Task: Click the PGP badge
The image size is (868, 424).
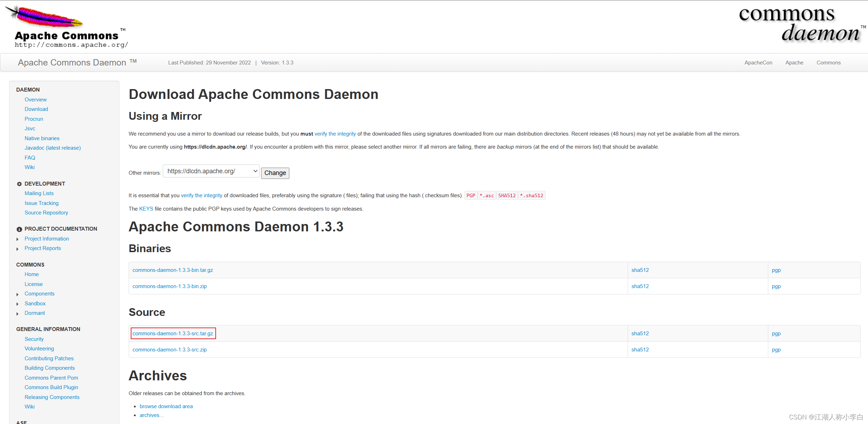Action: [x=470, y=195]
